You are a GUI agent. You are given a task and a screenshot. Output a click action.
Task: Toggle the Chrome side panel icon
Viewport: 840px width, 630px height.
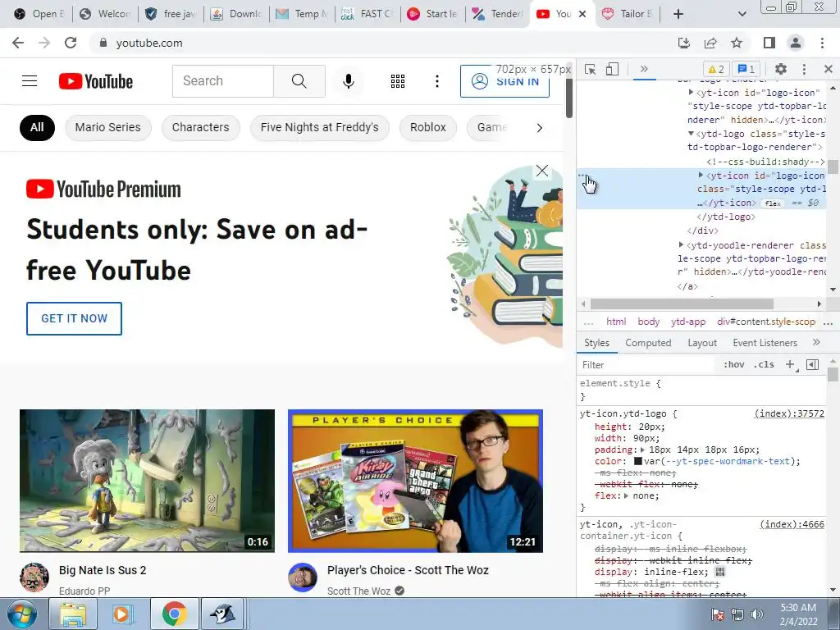click(x=769, y=43)
